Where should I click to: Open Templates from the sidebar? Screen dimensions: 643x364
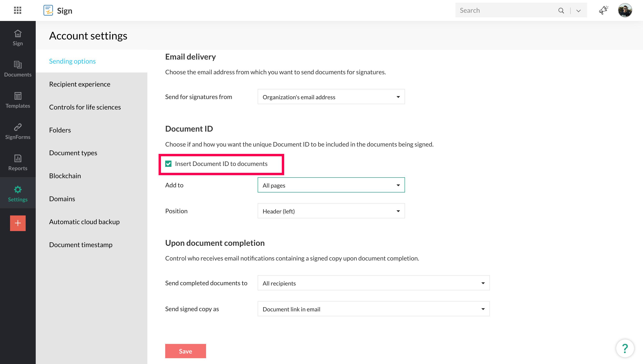[x=17, y=100]
